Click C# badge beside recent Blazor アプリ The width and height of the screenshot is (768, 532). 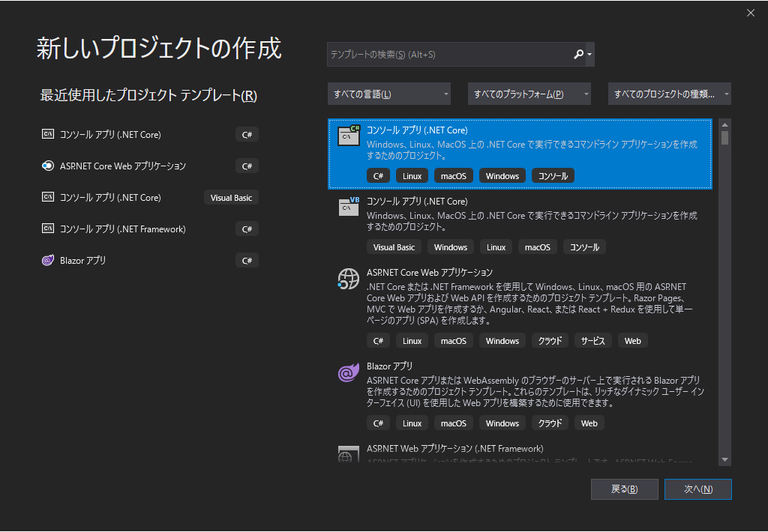click(247, 260)
